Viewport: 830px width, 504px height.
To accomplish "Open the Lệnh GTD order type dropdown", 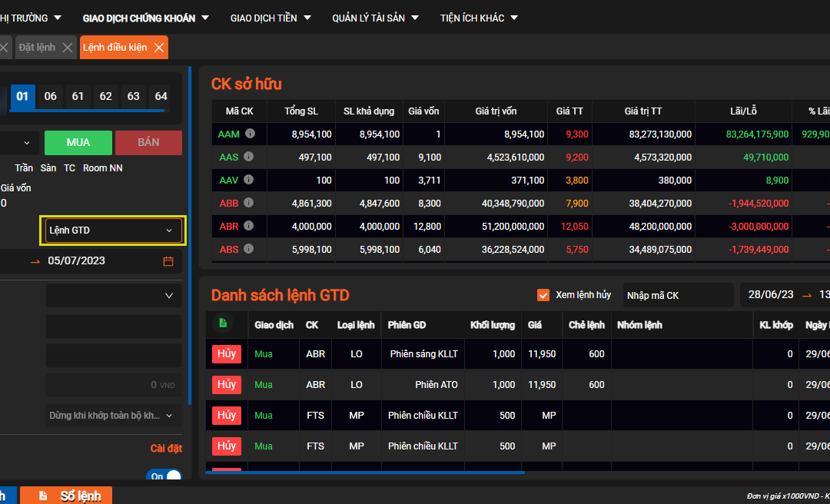I will [x=111, y=230].
